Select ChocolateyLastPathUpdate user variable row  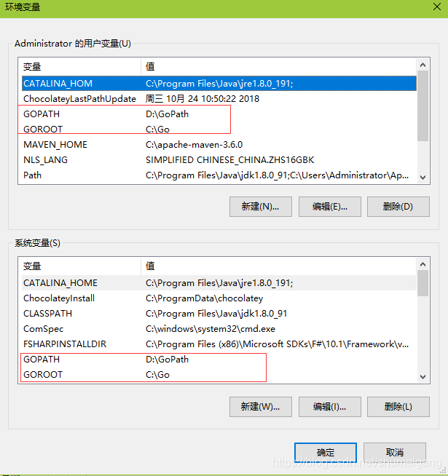click(79, 99)
